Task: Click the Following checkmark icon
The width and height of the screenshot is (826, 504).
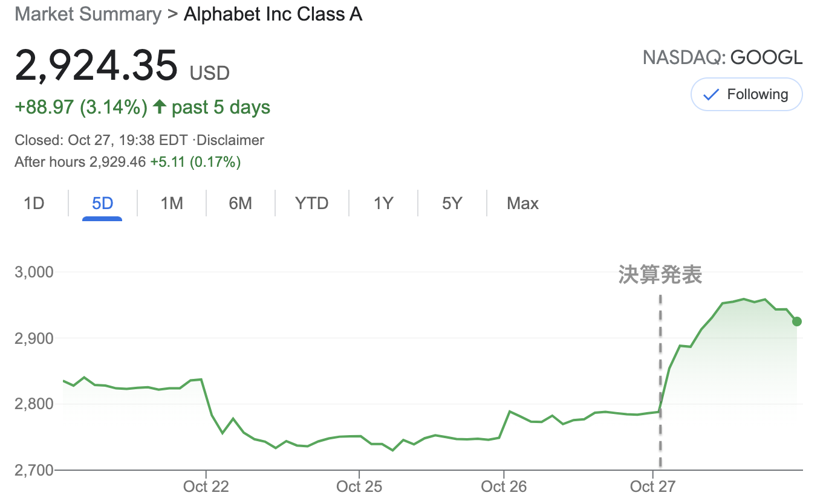Action: tap(712, 95)
